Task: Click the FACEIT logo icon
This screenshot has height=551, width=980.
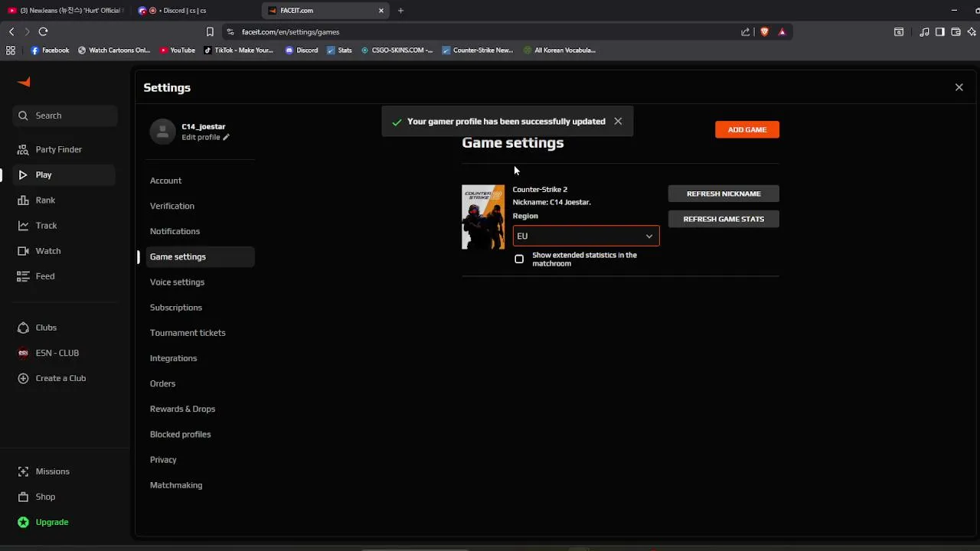Action: coord(24,82)
